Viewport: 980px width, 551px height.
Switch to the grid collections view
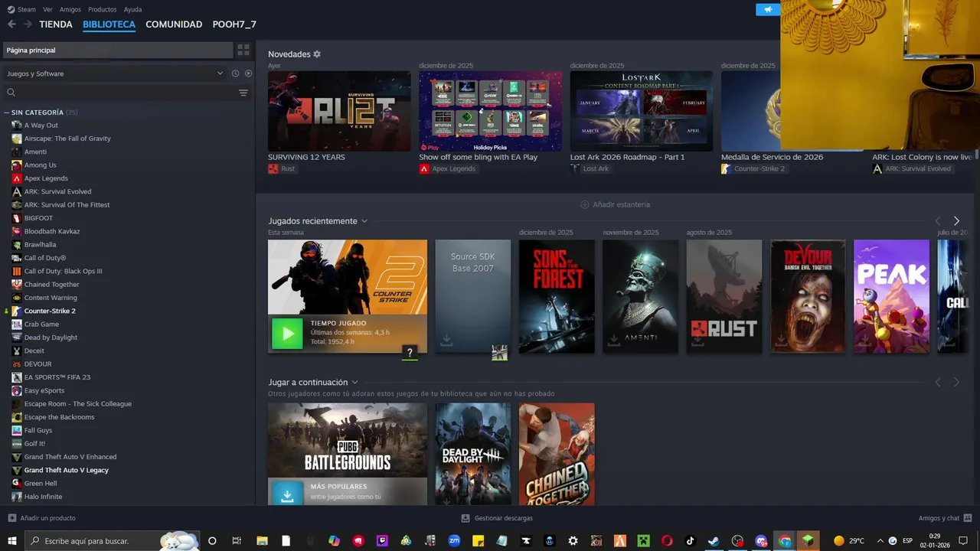243,50
